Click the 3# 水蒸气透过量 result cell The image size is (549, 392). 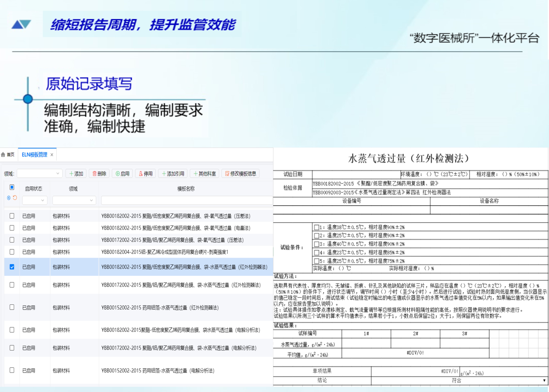(x=464, y=343)
